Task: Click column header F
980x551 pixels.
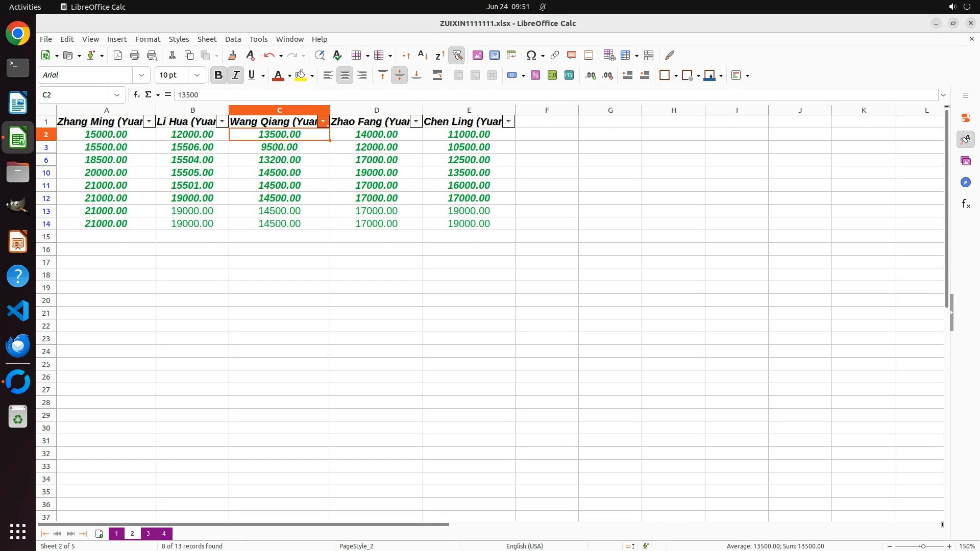Action: click(x=547, y=110)
